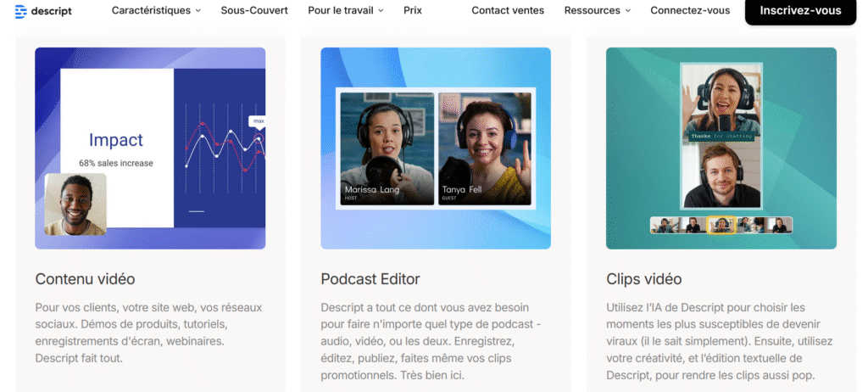868x392 pixels.
Task: Click the bottom man video in Clips card
Action: point(721,176)
